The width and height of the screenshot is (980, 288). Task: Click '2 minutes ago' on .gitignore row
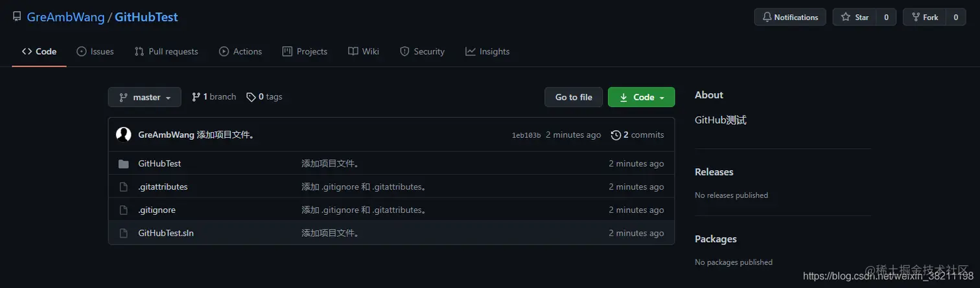tap(636, 210)
